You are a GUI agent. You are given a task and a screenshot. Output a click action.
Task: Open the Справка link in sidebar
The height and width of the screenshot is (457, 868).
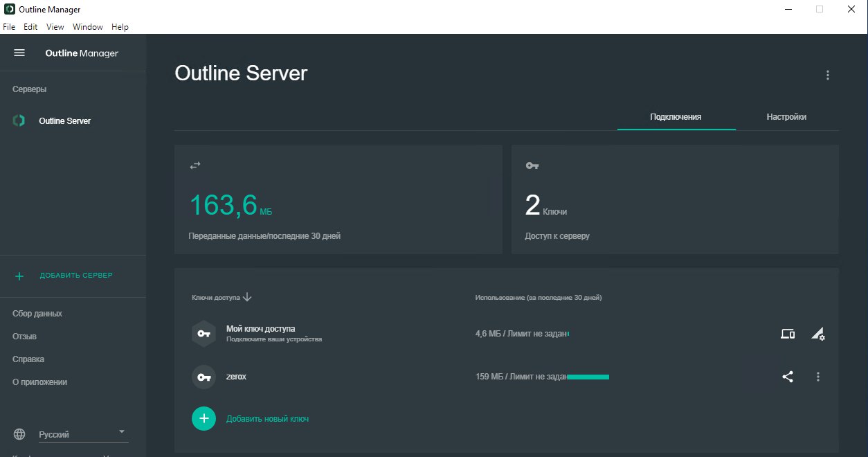click(x=28, y=359)
